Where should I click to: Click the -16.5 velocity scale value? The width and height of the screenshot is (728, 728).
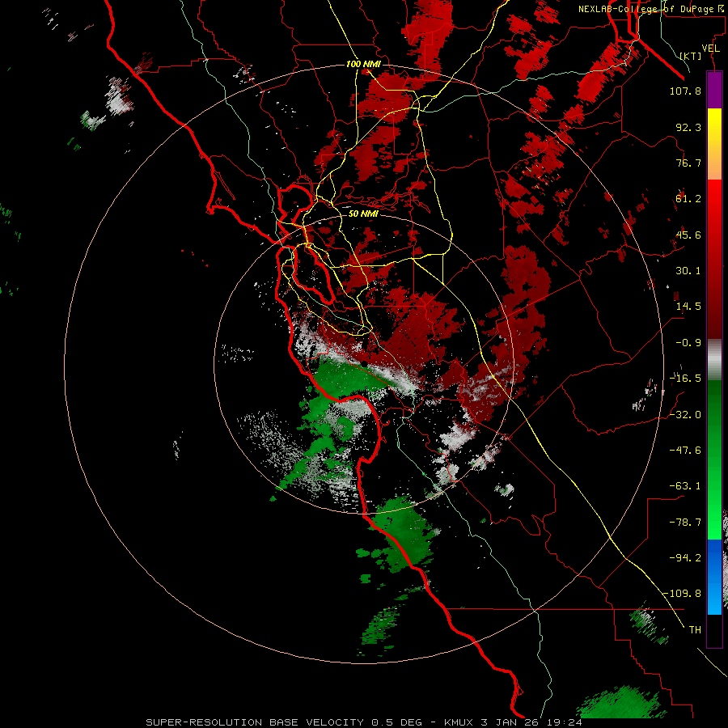pyautogui.click(x=685, y=379)
